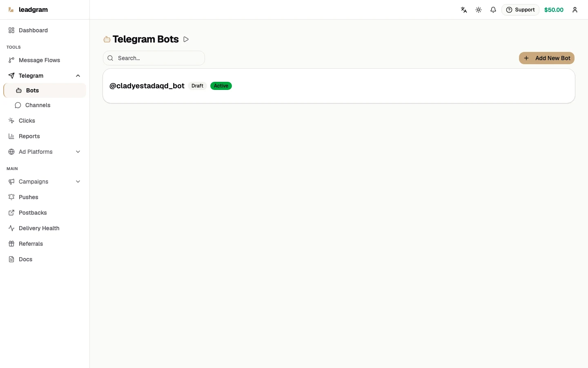This screenshot has height=368, width=588.
Task: Select the Bots sidebar item
Action: [45, 90]
